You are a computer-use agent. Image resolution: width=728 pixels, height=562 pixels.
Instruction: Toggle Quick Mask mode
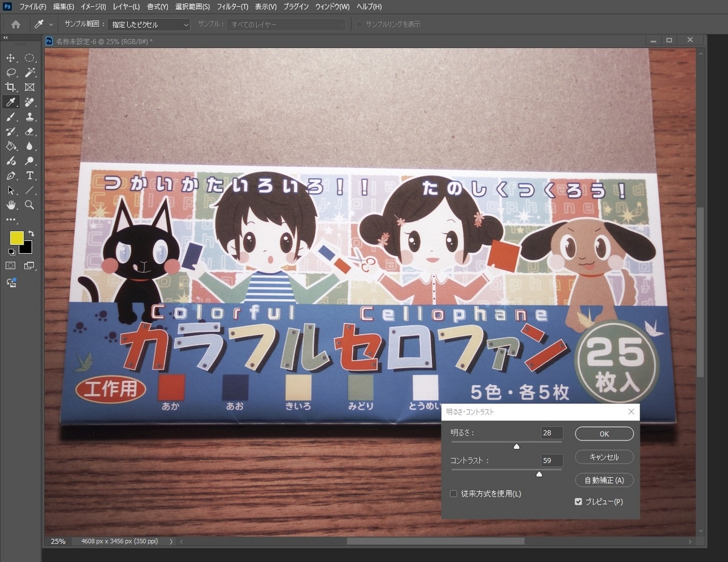pos(10,266)
